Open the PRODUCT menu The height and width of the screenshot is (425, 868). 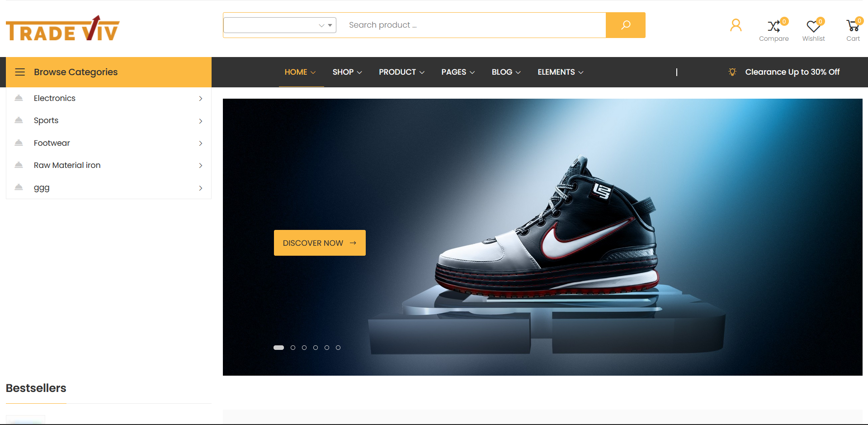pos(401,72)
